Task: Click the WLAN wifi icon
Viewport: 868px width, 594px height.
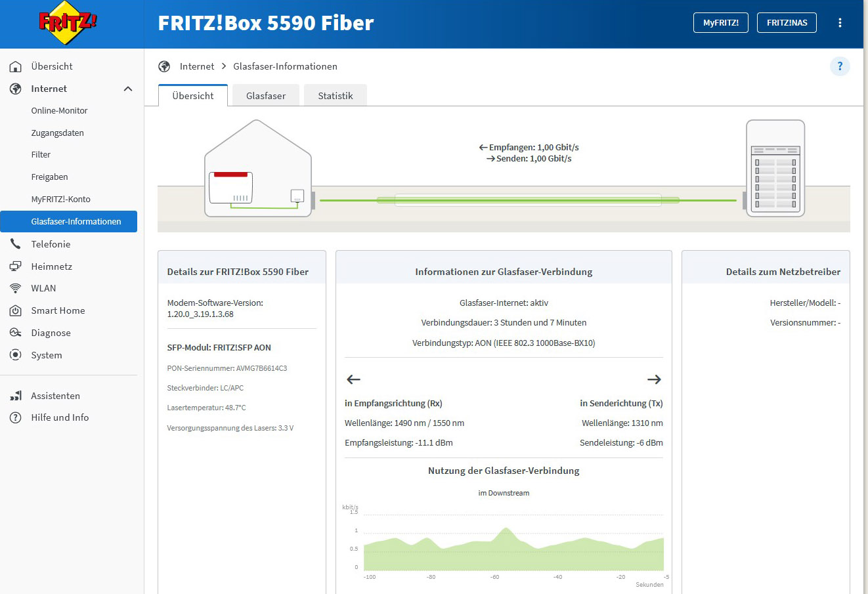Action: [x=16, y=288]
